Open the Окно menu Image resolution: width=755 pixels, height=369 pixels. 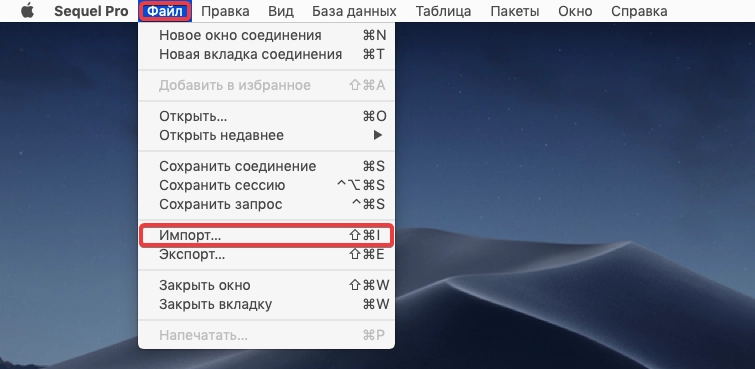[x=575, y=11]
